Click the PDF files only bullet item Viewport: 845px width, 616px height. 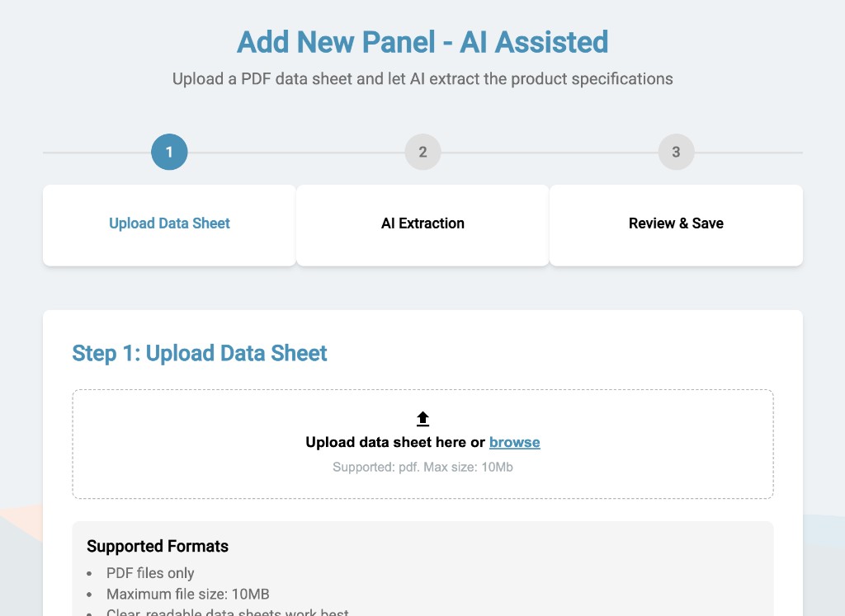(x=149, y=573)
